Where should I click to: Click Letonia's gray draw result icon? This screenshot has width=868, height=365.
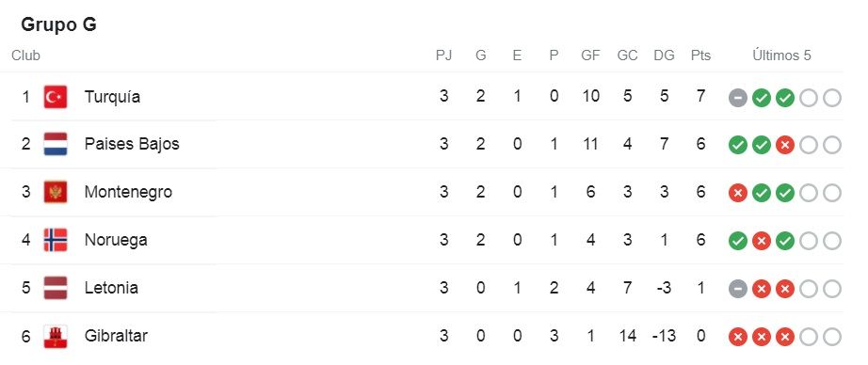(x=737, y=289)
